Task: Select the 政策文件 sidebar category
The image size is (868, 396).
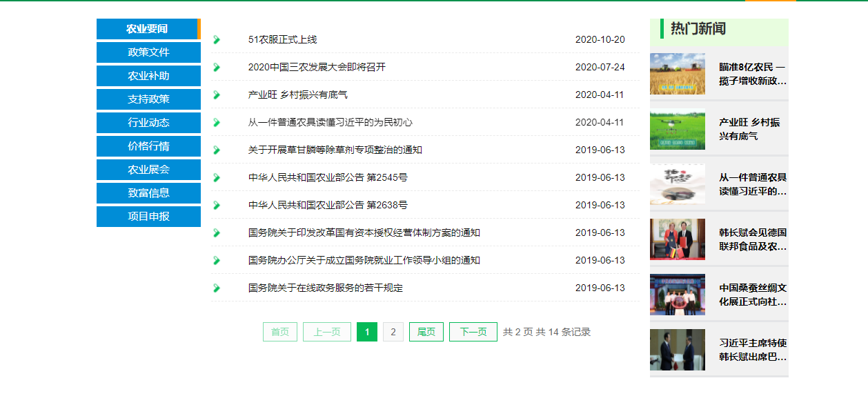Action: (148, 52)
